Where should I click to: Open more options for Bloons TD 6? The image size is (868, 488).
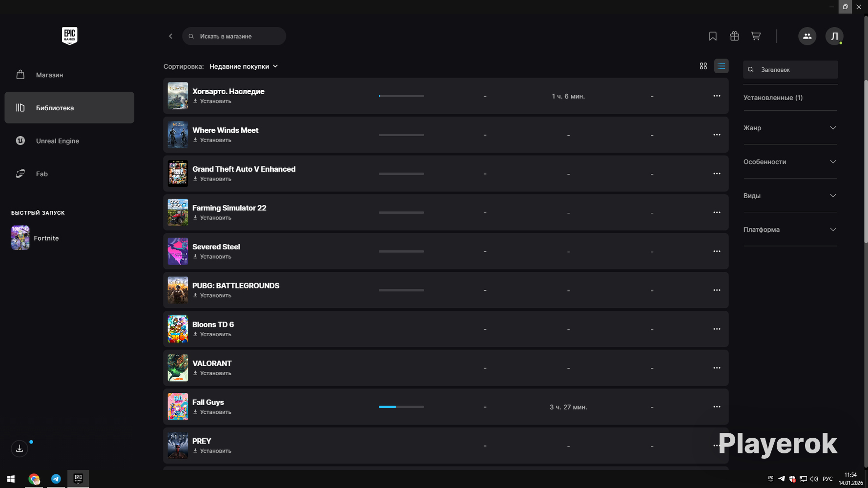[717, 329]
